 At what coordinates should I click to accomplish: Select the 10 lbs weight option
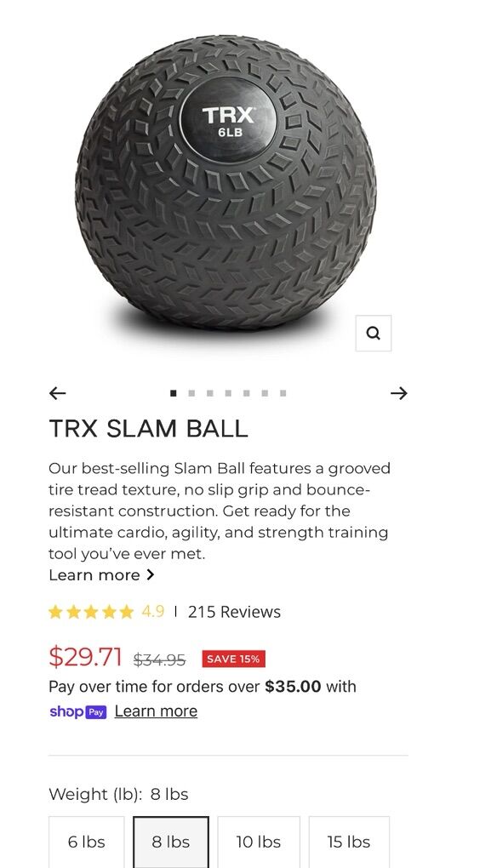click(259, 842)
